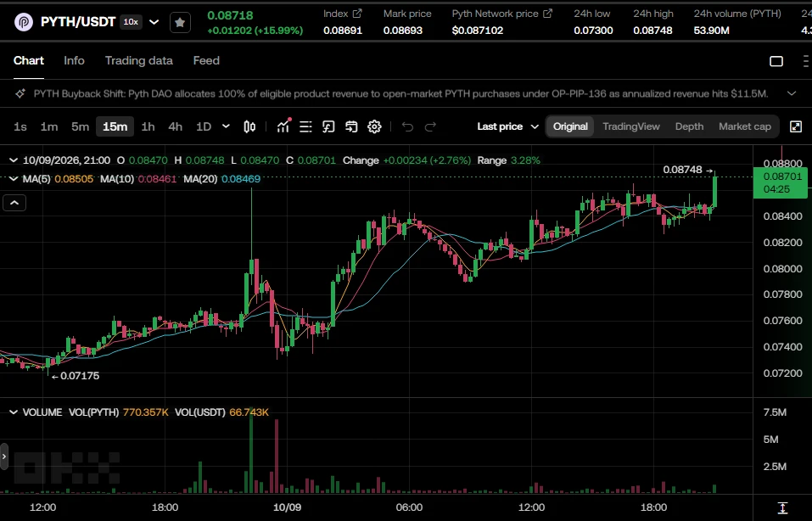The height and width of the screenshot is (521, 812).
Task: Expand the side panel handle at left edge
Action: 4,457
